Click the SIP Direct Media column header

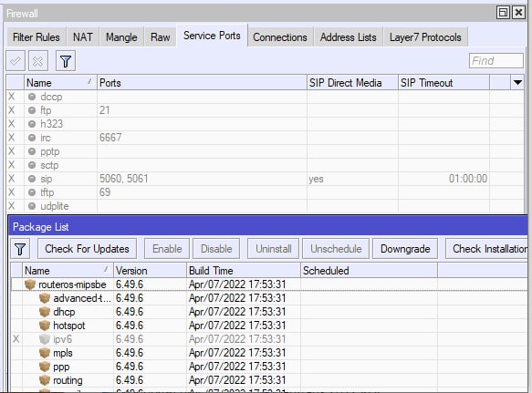[x=352, y=83]
